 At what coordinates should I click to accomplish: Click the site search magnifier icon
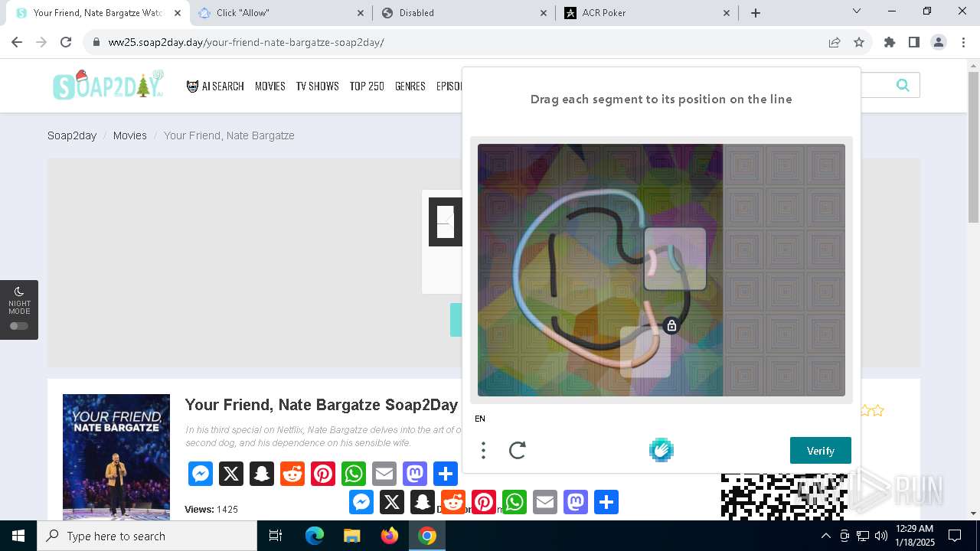903,85
